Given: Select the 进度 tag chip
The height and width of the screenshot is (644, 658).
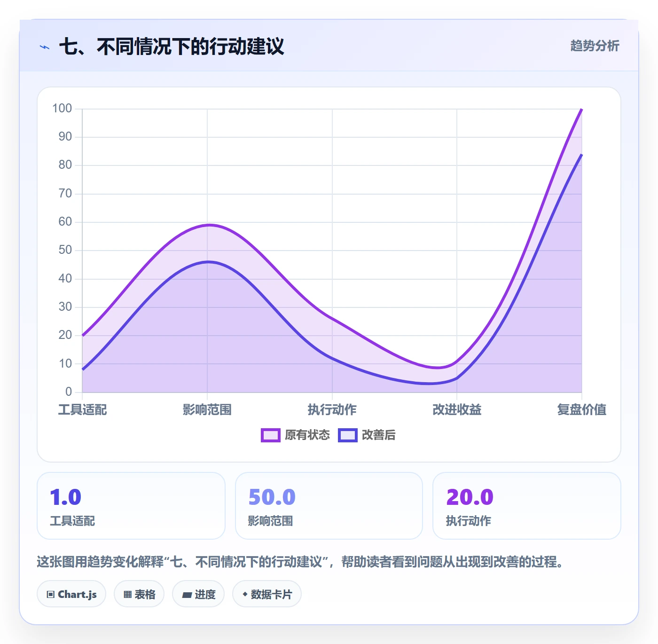Looking at the screenshot, I should tap(198, 594).
